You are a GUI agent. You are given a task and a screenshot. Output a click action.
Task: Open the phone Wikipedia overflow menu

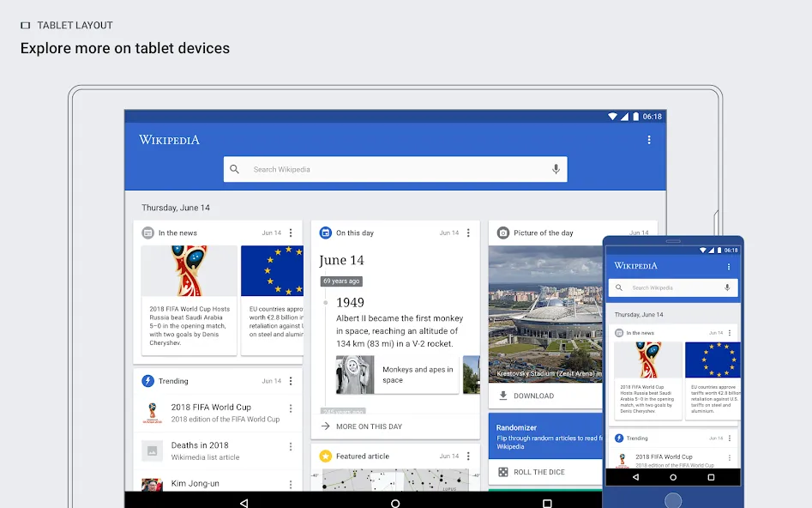pos(729,266)
